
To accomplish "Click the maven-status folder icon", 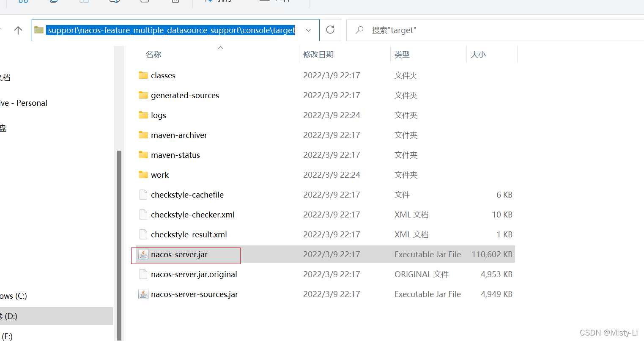I will tap(143, 155).
